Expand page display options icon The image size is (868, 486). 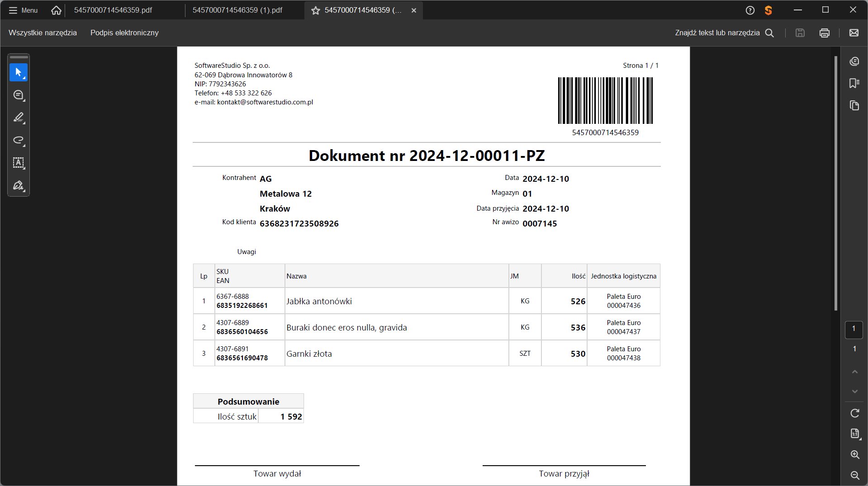pos(854,434)
